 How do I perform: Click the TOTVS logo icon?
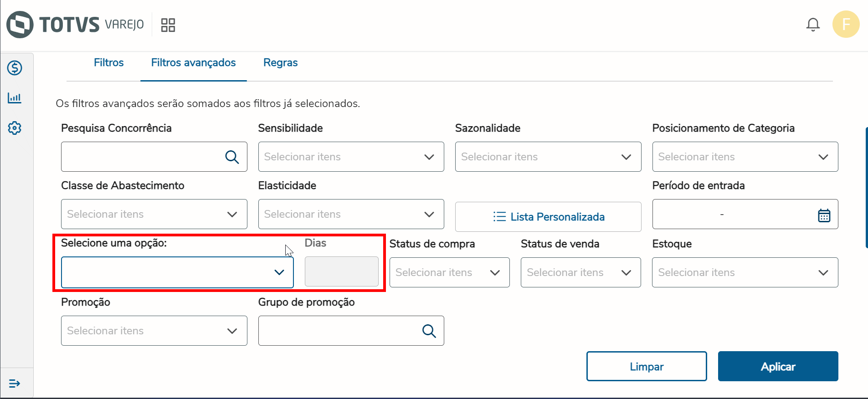20,25
